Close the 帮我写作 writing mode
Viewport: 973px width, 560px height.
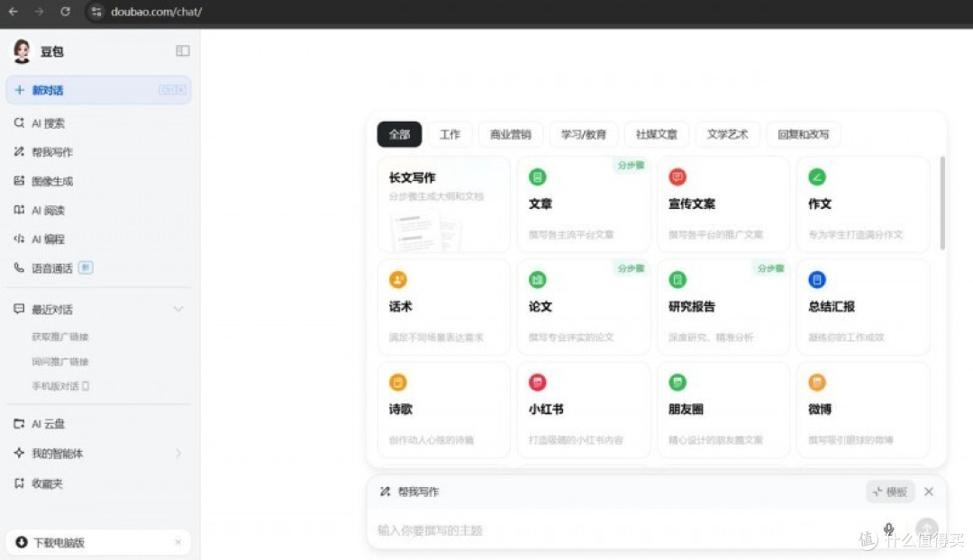[928, 492]
